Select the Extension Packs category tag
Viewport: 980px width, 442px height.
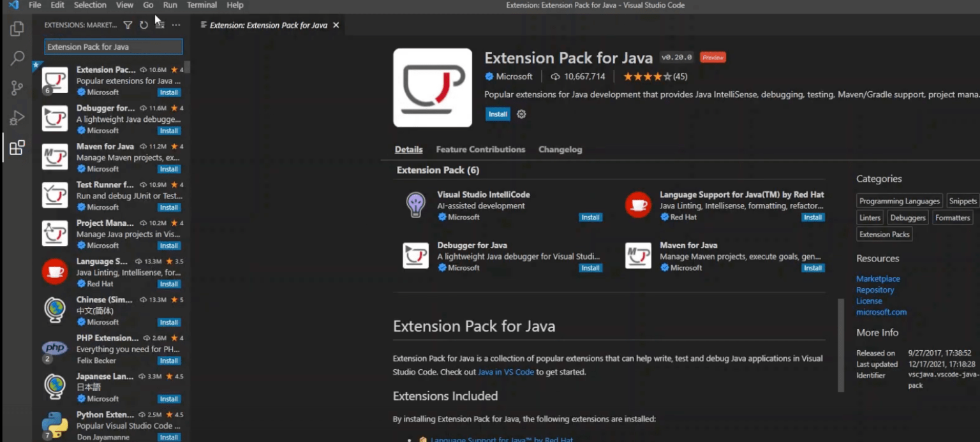884,234
